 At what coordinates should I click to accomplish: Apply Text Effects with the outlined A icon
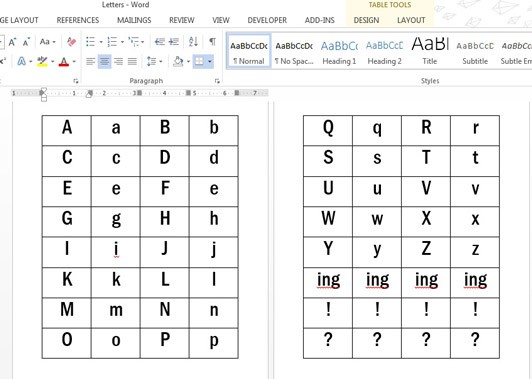[21, 61]
